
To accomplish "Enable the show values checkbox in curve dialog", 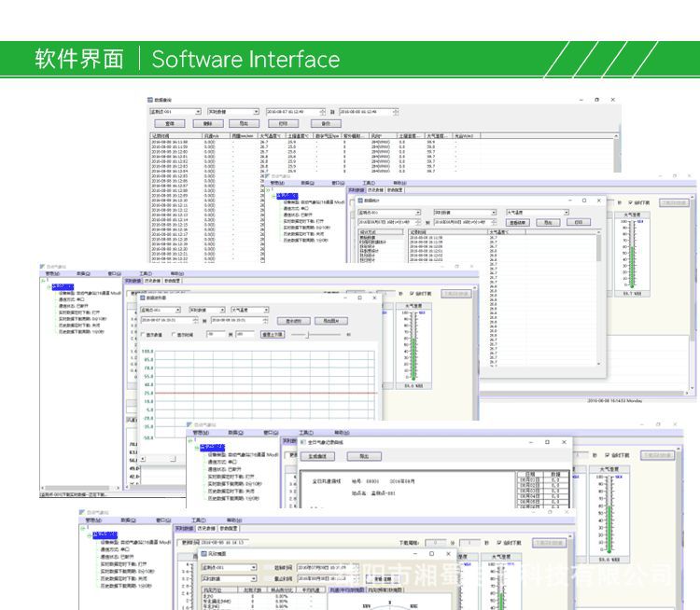I will coord(144,335).
